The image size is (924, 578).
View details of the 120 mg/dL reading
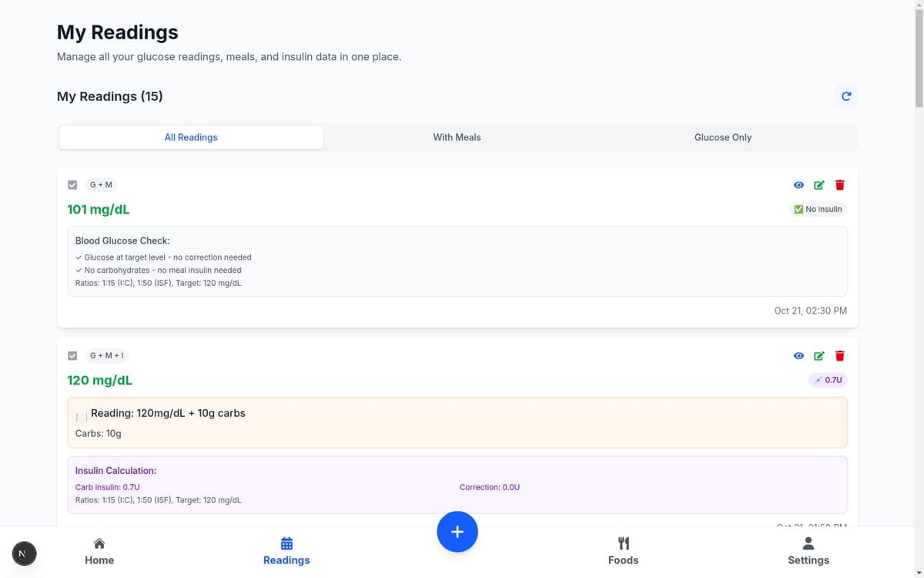tap(798, 356)
